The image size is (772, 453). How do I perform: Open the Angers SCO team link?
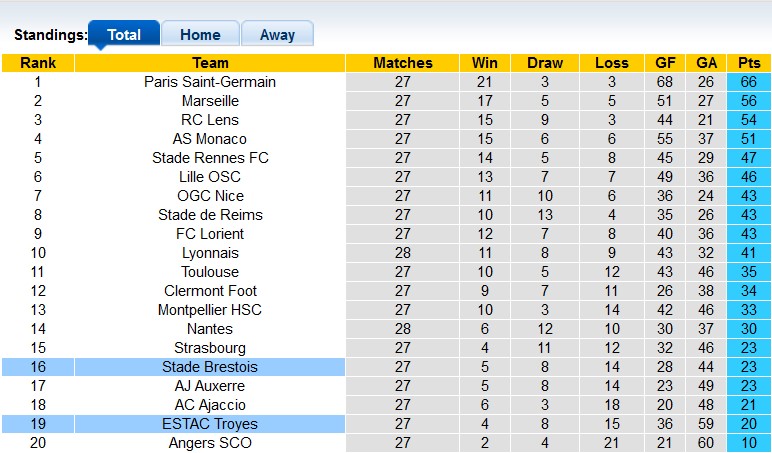click(210, 443)
